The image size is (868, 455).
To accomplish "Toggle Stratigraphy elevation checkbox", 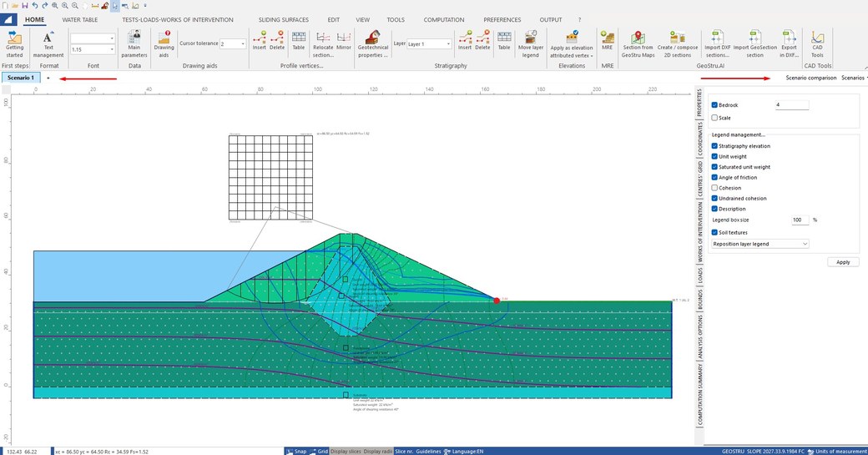I will pos(714,146).
